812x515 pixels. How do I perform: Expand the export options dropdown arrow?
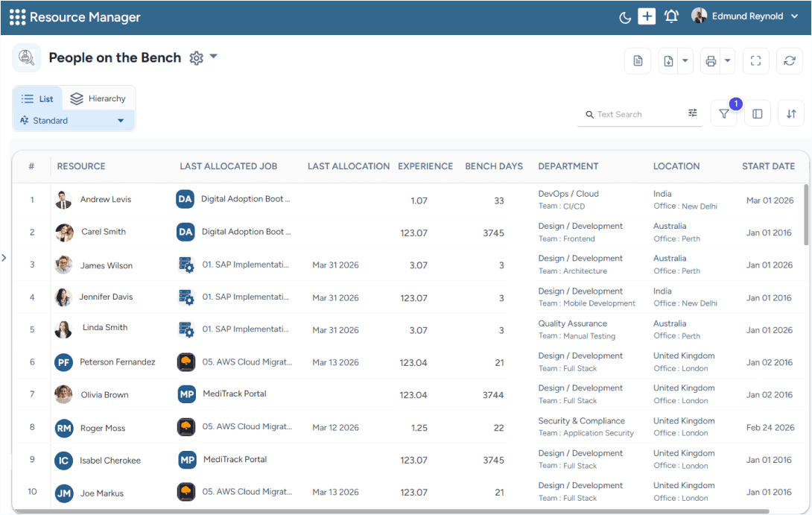tap(685, 61)
